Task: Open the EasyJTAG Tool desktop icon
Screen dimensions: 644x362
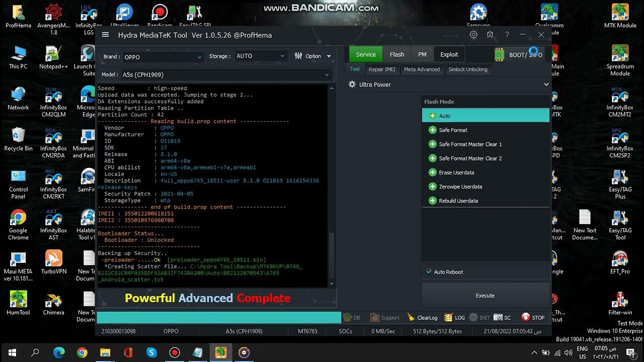Action: tap(620, 225)
